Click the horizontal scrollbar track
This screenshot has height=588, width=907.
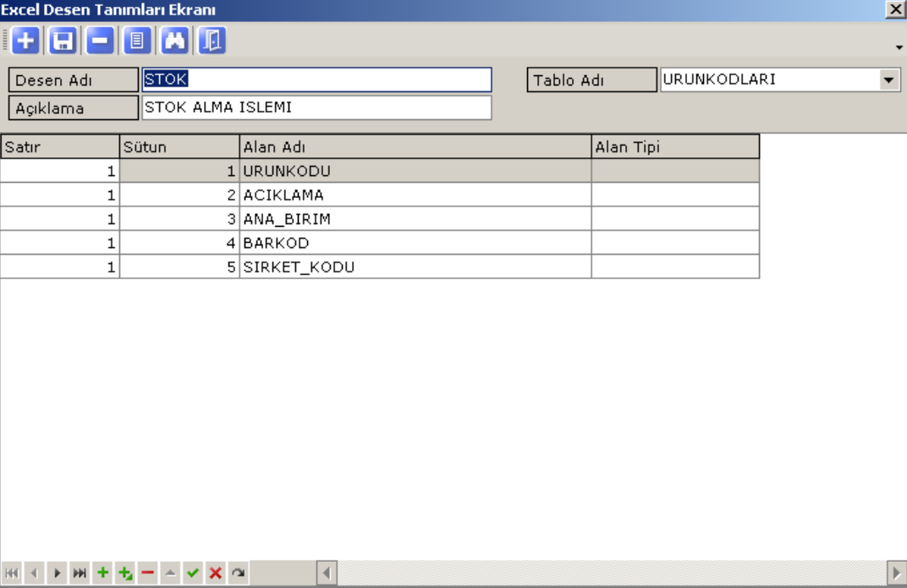click(612, 573)
